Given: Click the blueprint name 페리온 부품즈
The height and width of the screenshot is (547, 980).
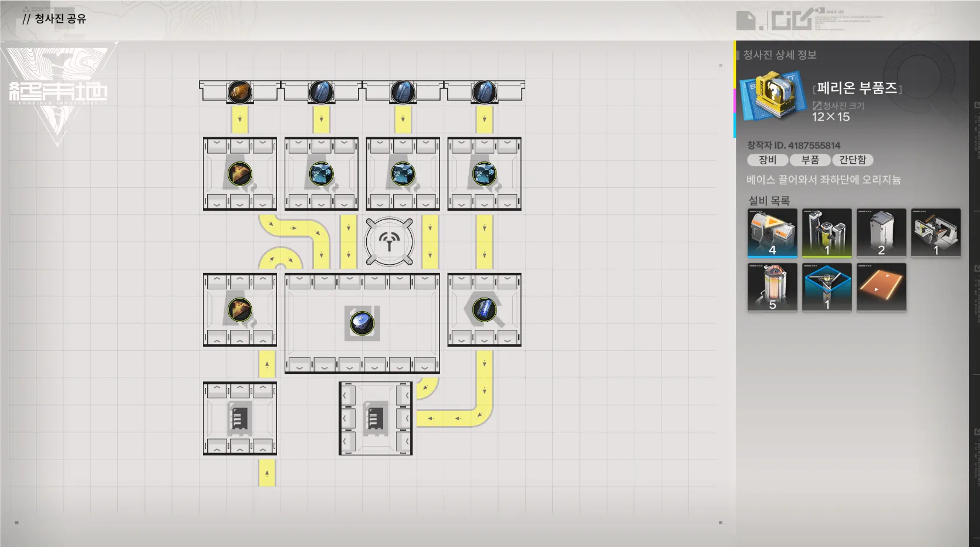Looking at the screenshot, I should click(x=857, y=88).
